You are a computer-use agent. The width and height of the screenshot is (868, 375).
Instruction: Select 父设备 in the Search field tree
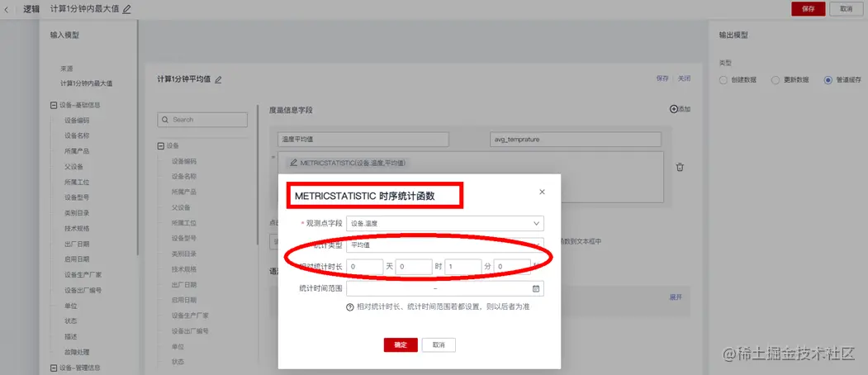click(x=181, y=207)
